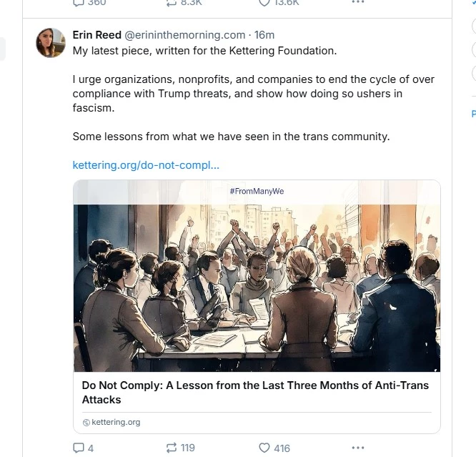Screen dimensions: 476x457
Task: Repost the post with 8.3K reposts
Action: [x=172, y=3]
